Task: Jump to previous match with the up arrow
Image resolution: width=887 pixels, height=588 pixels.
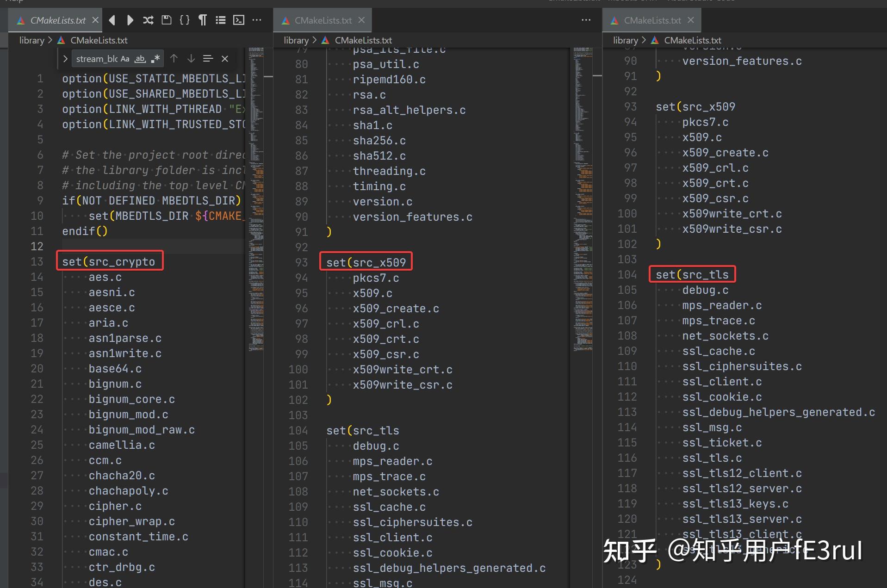Action: coord(174,58)
